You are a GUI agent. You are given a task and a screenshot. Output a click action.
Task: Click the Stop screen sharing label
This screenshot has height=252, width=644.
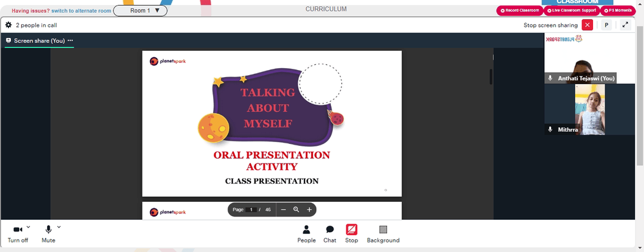pos(551,25)
